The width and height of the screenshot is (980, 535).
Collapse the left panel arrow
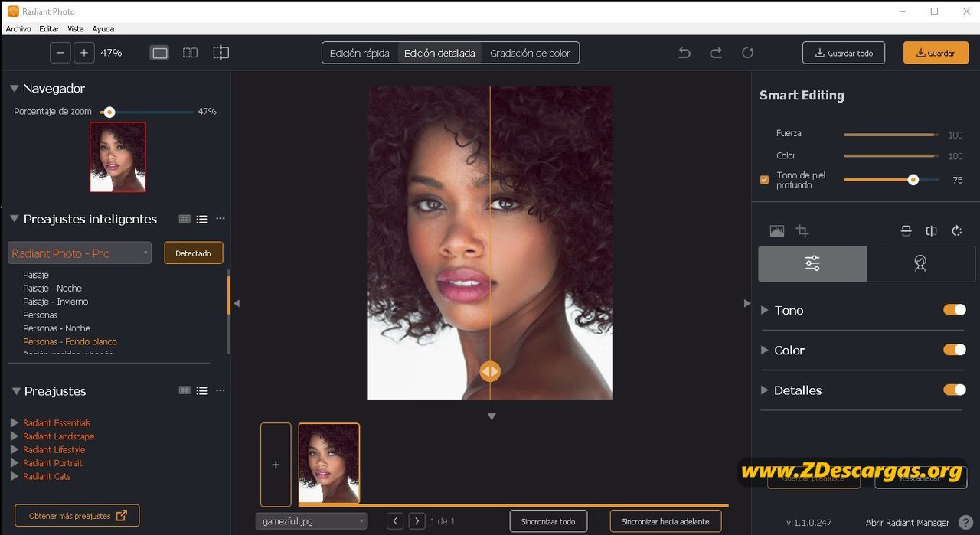[237, 303]
